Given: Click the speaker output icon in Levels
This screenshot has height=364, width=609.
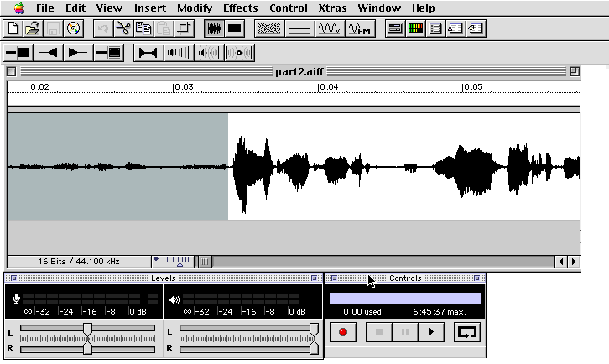Looking at the screenshot, I should tap(174, 299).
